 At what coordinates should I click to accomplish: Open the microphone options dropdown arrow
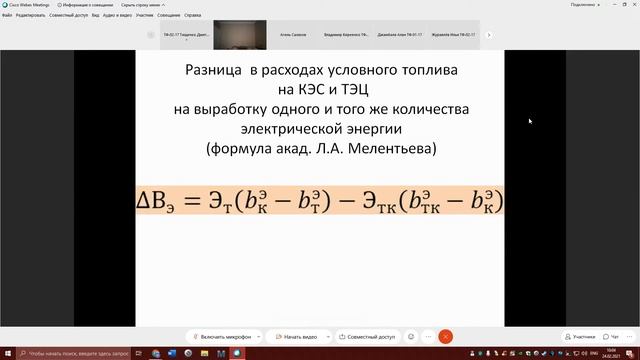259,337
